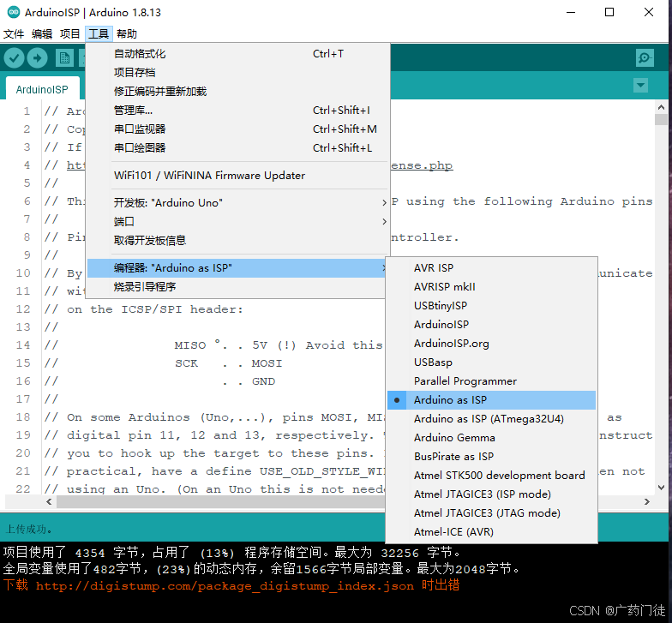Select 修正编码并重新加载 menu entry
Viewport: 672px width, 623px height.
tap(238, 91)
